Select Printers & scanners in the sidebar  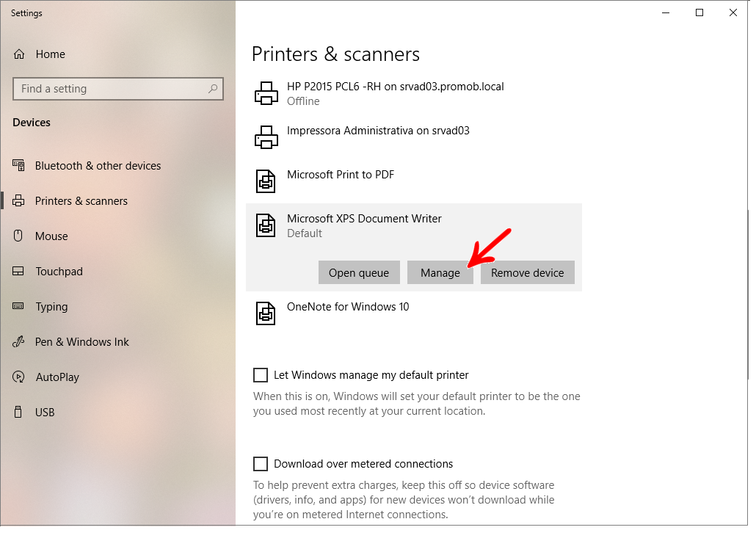pyautogui.click(x=81, y=200)
